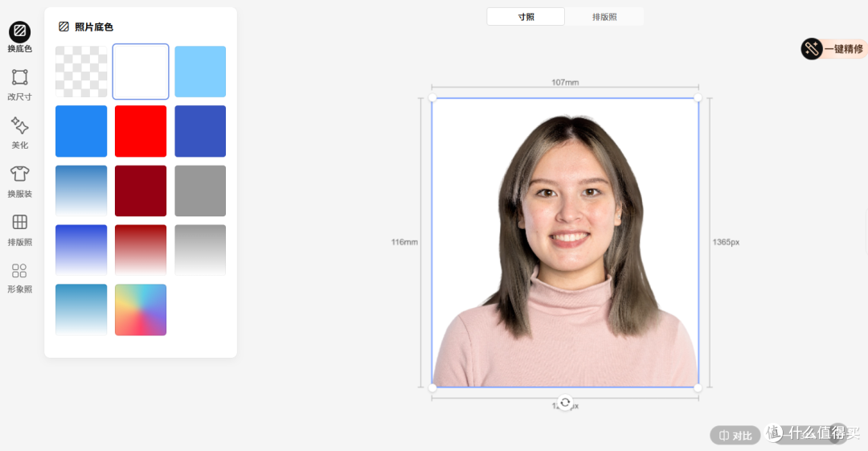Select the white background swatch
868x451 pixels.
(141, 72)
